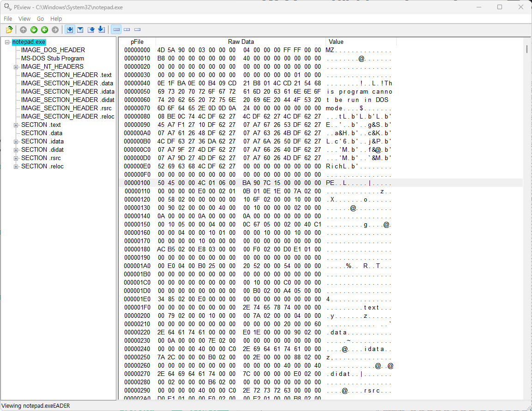
Task: Select IMAGE_SECTION_HEADER .data item
Action: [x=67, y=83]
